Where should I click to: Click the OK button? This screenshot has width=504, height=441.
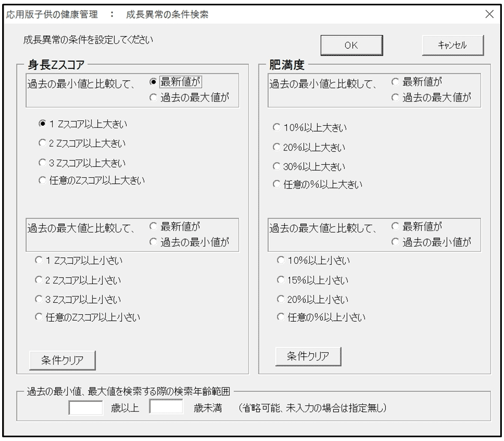[x=351, y=46]
